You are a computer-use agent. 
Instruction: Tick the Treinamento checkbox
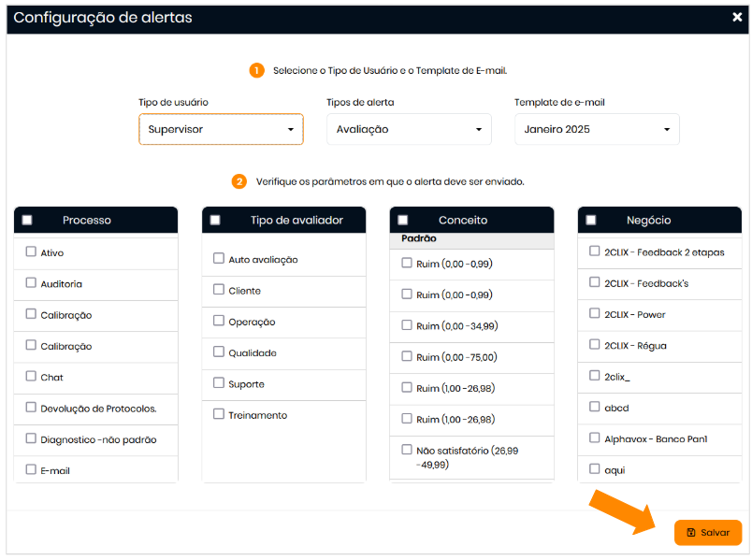219,413
